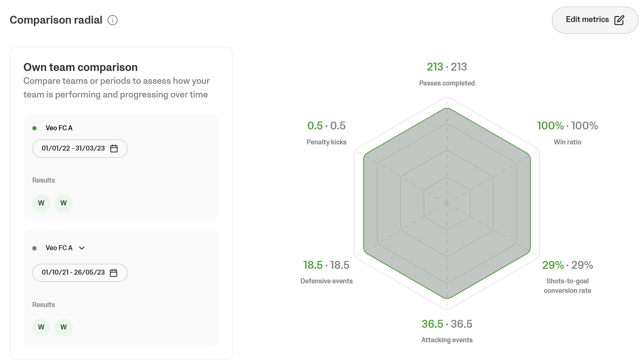The image size is (644, 363).
Task: Click the gray dot next to second Veo FC A
Action: pyautogui.click(x=34, y=248)
